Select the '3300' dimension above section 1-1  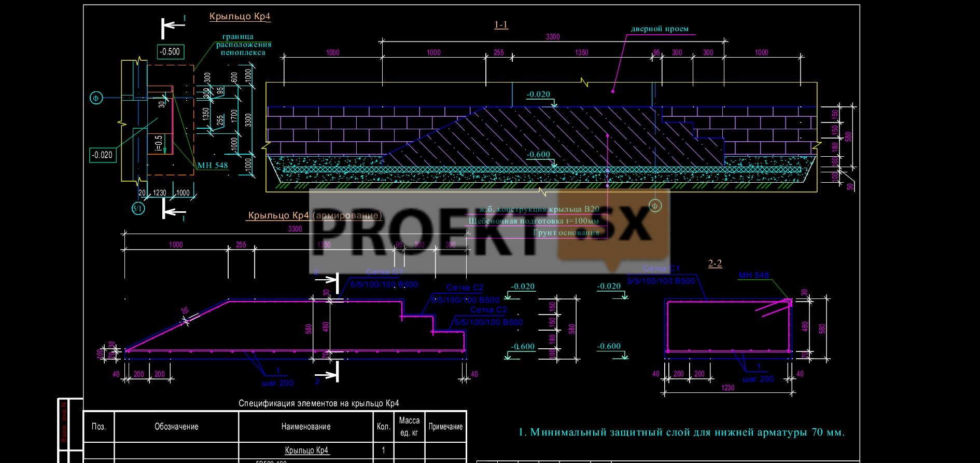pos(553,37)
